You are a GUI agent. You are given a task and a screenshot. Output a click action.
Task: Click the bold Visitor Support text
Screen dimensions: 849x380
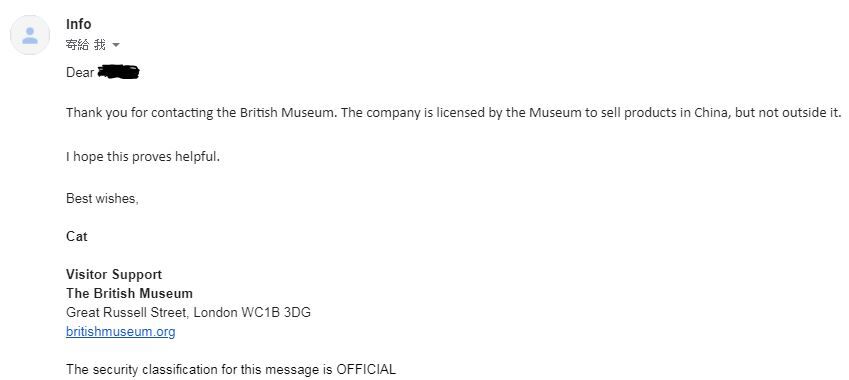(x=114, y=274)
